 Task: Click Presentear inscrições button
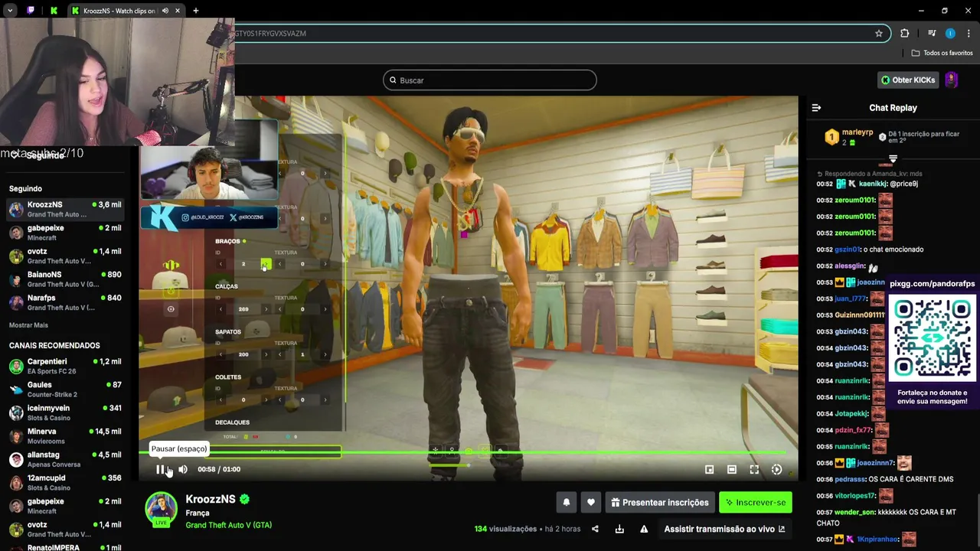[660, 503]
